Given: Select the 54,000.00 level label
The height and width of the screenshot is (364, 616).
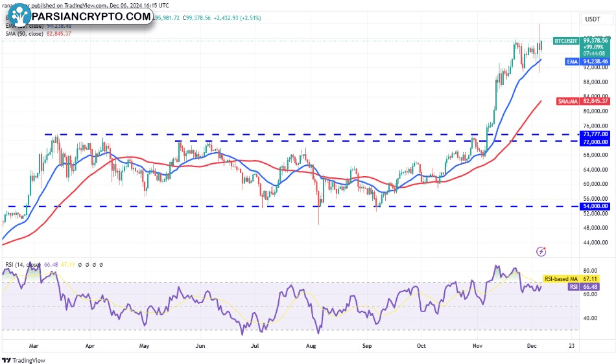Looking at the screenshot, I should tap(595, 206).
